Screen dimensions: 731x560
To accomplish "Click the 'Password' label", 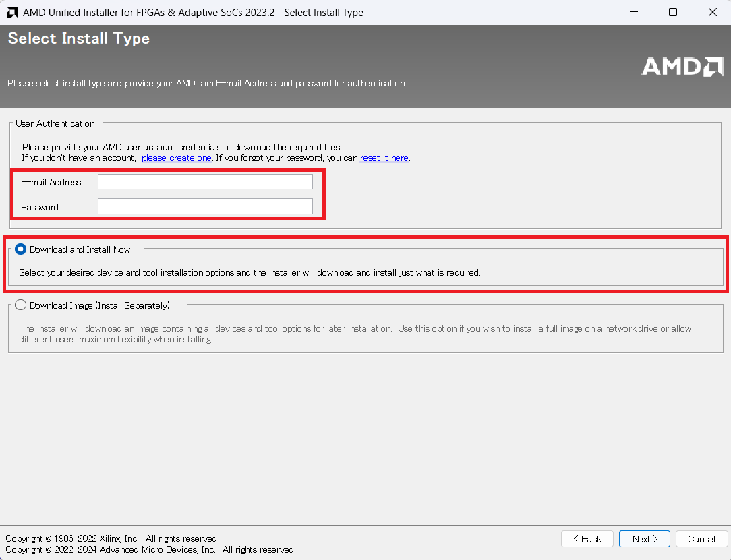I will click(x=40, y=207).
